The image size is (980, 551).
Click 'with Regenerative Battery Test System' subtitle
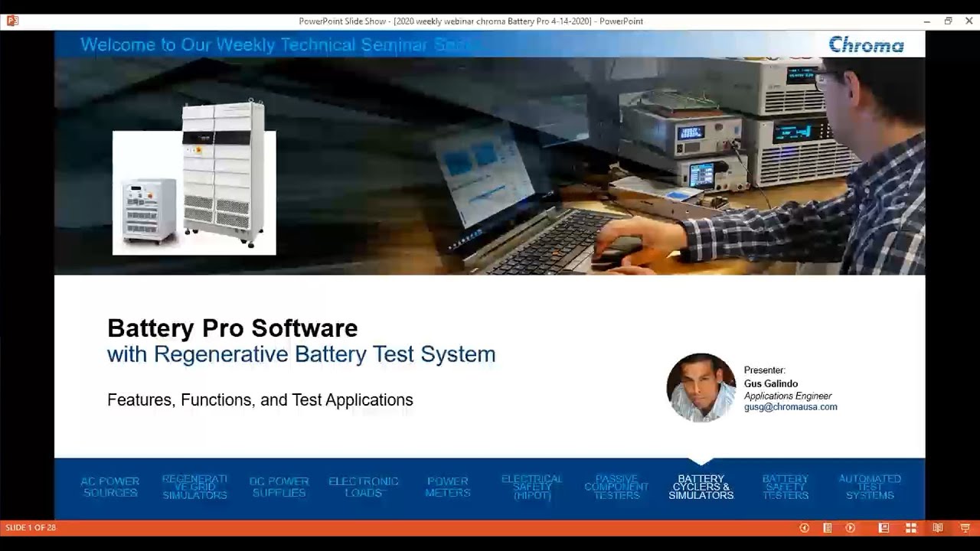(x=302, y=354)
